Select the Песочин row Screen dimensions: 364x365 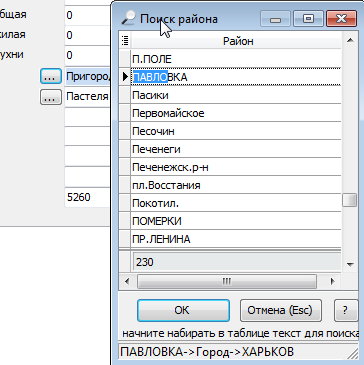coord(236,131)
